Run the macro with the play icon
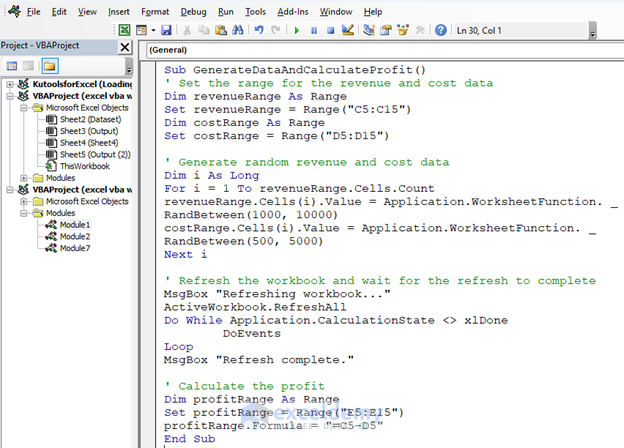The height and width of the screenshot is (448, 624). click(x=296, y=31)
